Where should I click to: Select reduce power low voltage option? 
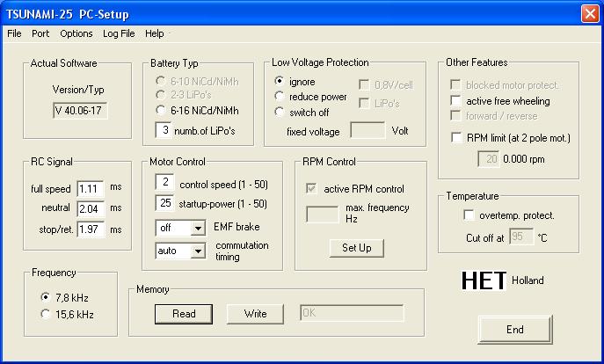(x=281, y=97)
